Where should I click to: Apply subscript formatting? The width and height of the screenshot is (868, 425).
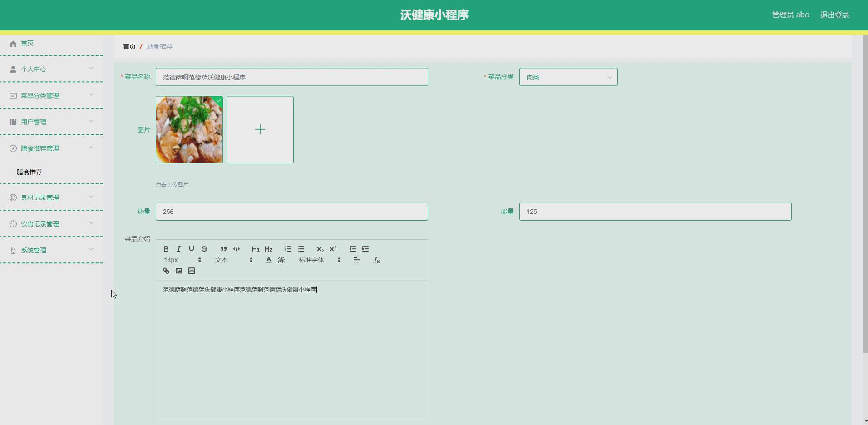click(320, 249)
